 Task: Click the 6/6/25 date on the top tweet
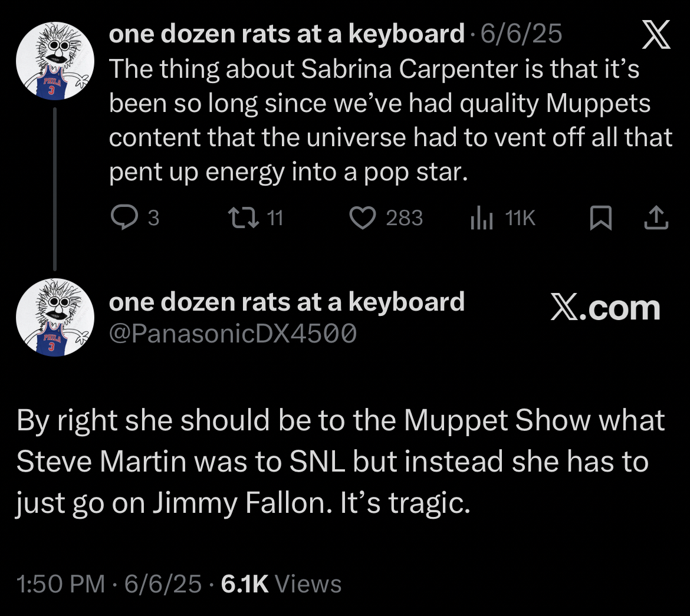tap(521, 35)
